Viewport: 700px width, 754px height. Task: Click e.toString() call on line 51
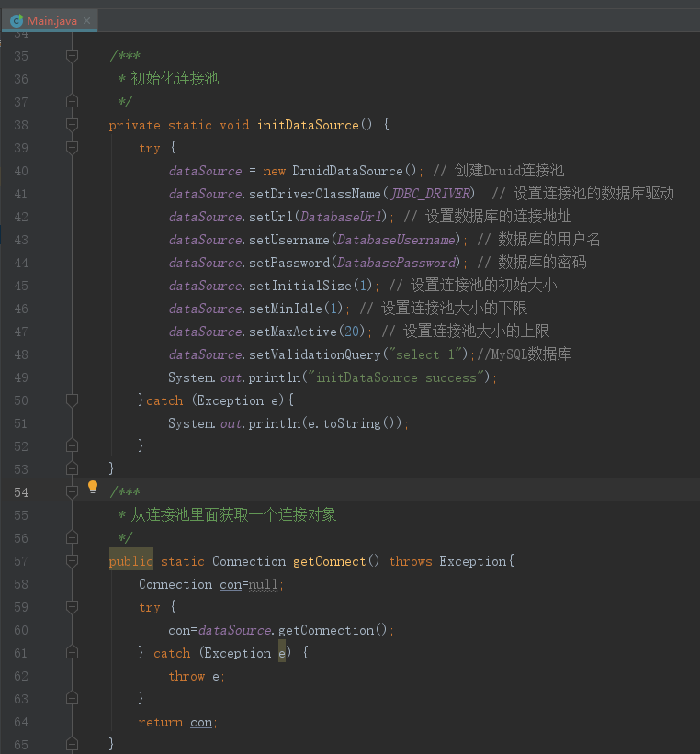(351, 423)
